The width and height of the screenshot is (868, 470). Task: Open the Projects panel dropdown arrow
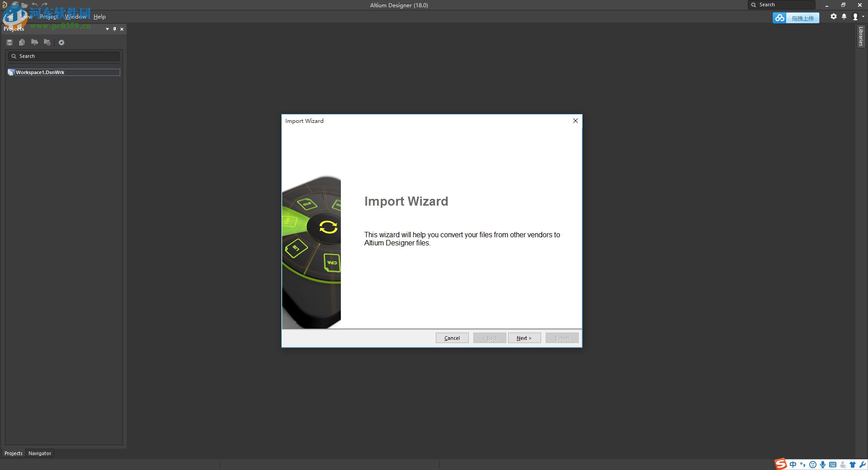pos(107,29)
